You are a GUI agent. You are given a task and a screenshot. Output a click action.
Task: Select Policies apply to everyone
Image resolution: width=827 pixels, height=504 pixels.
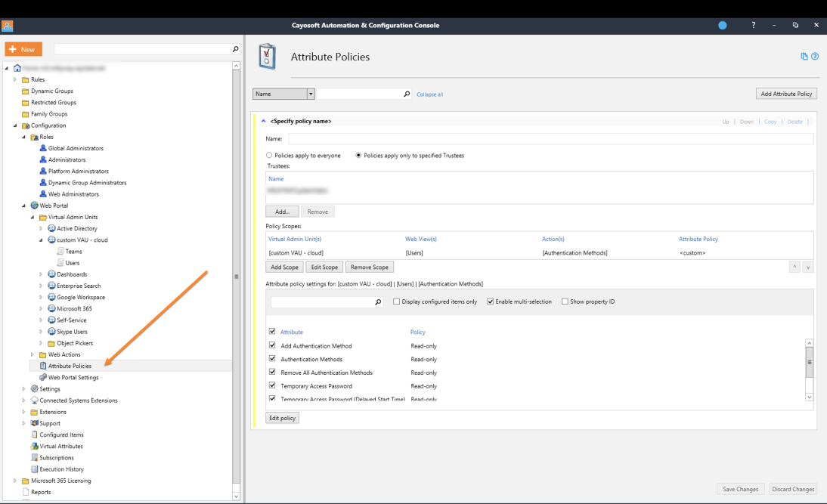point(269,156)
